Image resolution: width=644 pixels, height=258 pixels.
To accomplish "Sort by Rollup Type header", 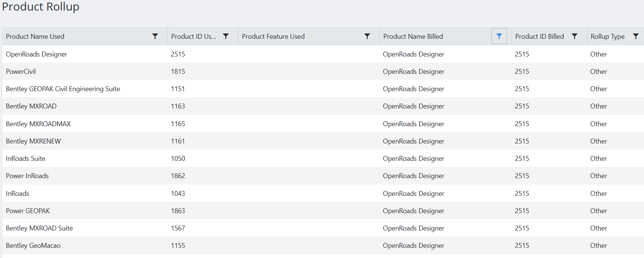I will (x=608, y=37).
